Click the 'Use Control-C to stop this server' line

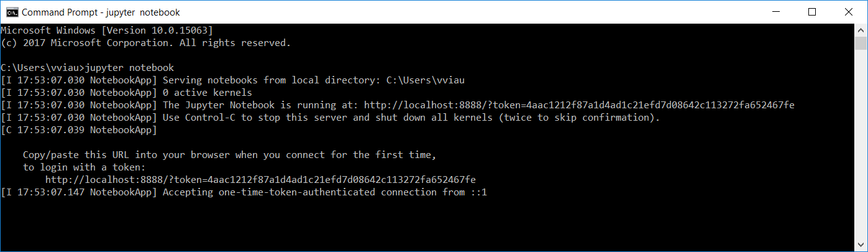pos(411,118)
